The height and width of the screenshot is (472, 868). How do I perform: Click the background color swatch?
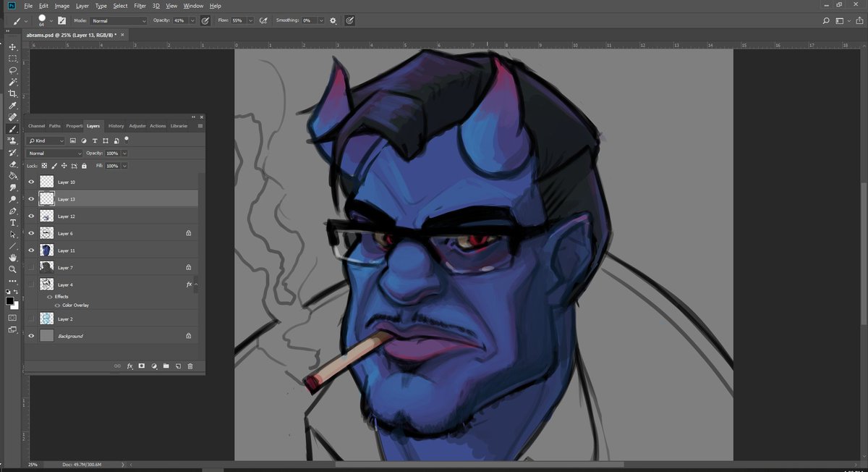click(x=15, y=305)
